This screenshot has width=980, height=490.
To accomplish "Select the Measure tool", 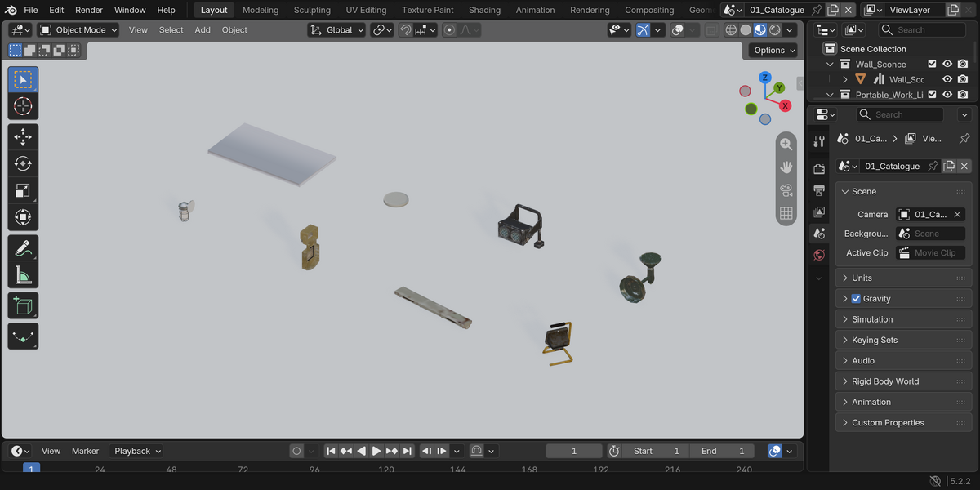I will [x=23, y=275].
